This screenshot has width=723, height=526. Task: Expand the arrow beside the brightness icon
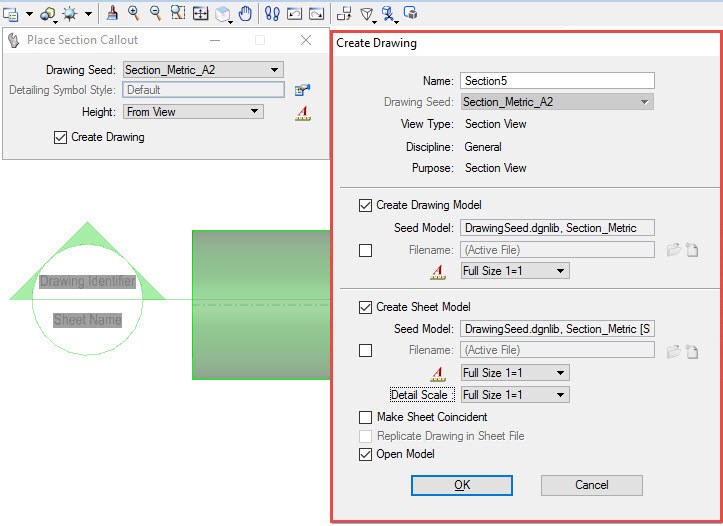pos(88,14)
